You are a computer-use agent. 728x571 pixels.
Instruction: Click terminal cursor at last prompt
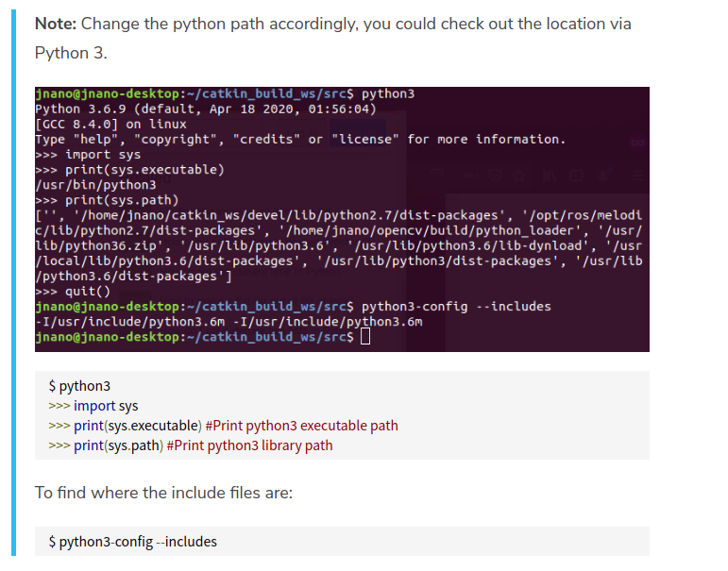pos(365,337)
